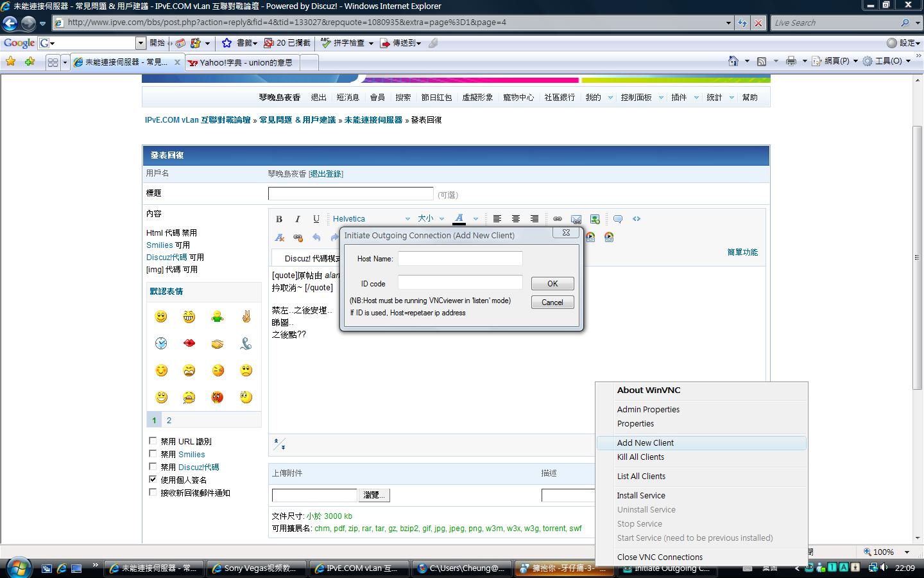Insert the V-sign hand smiley
924x578 pixels.
tap(246, 316)
